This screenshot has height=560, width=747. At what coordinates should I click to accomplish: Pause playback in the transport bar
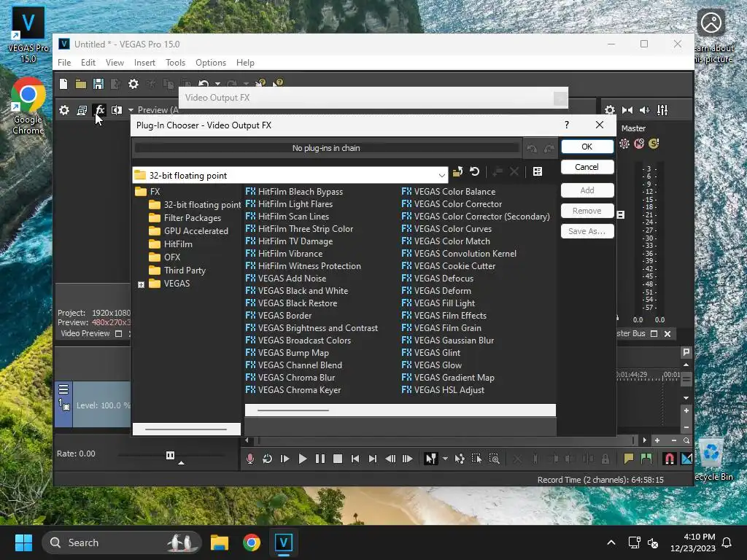(320, 459)
